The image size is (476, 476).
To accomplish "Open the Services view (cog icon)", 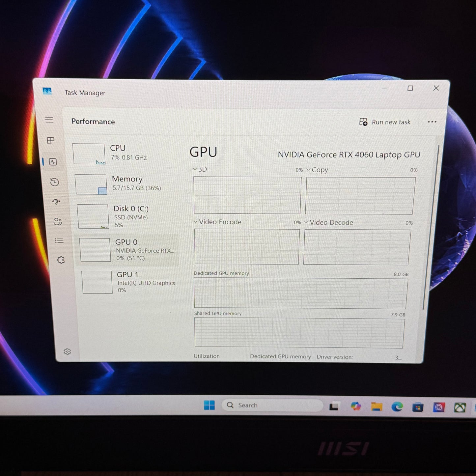I will 61,260.
